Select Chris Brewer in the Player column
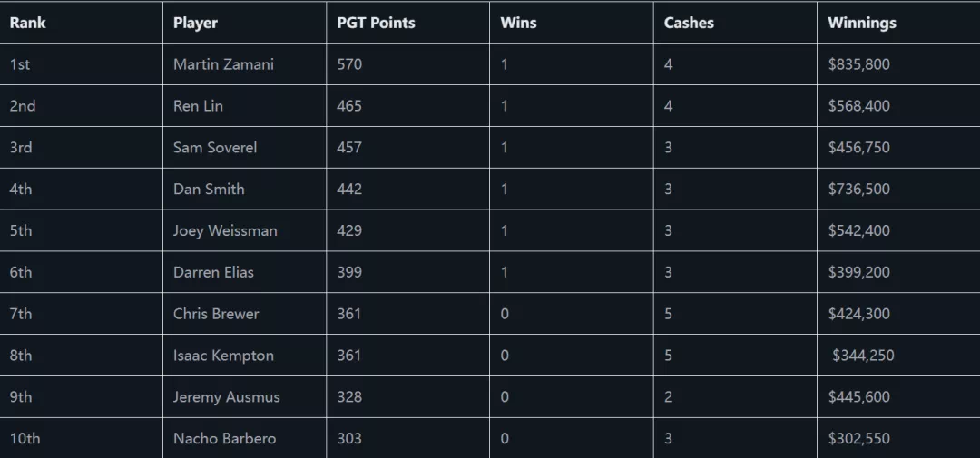 (x=216, y=314)
